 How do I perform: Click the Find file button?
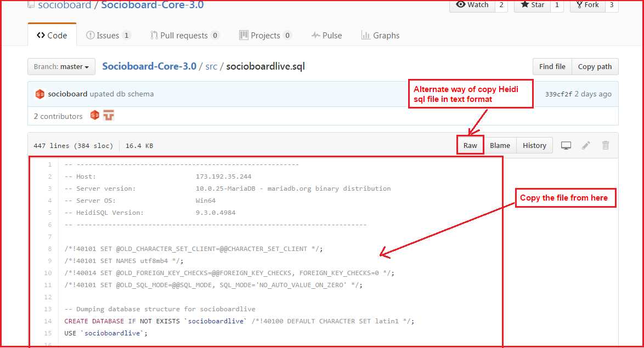click(552, 66)
